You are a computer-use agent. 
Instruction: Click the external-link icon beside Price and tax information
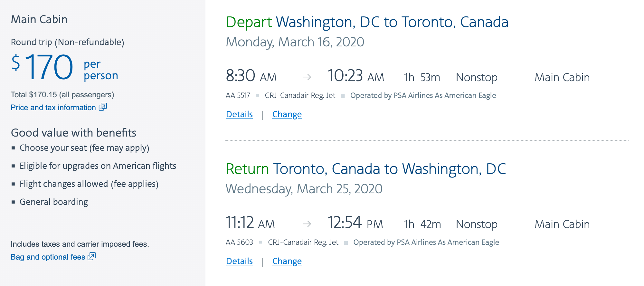click(x=103, y=107)
